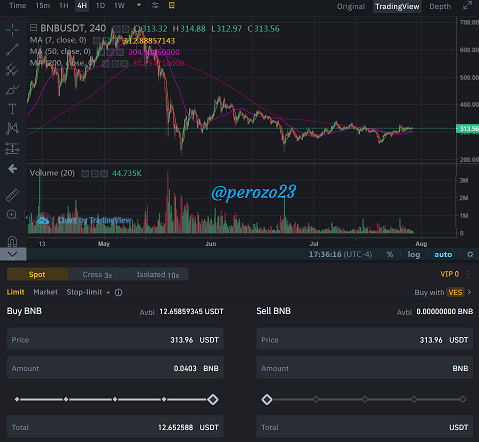Select the zoom in tool

tap(12, 215)
